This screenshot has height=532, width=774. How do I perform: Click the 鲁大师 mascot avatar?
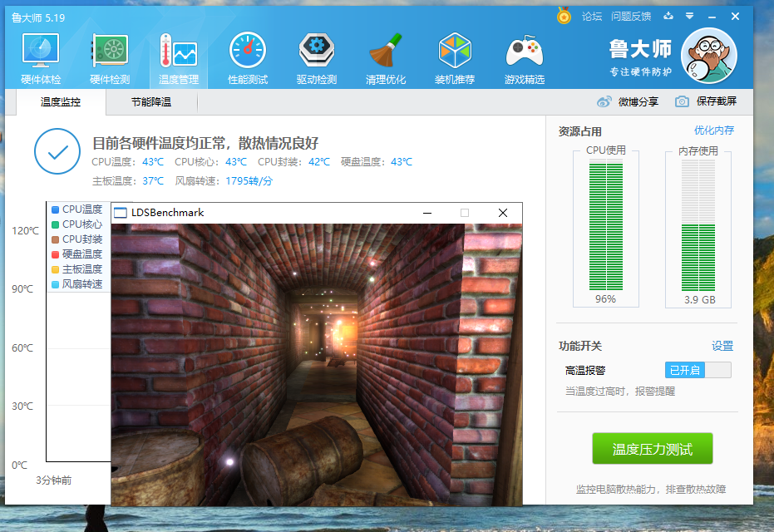point(709,56)
